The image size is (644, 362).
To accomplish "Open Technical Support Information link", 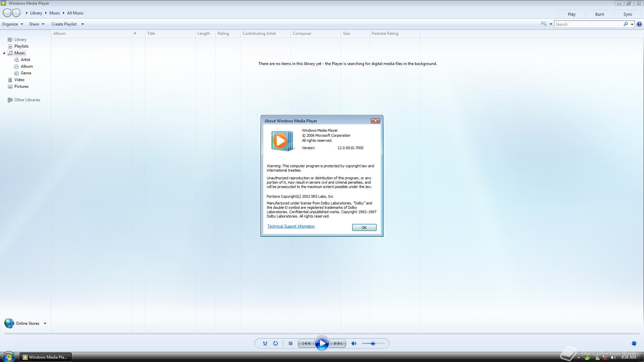I will (291, 226).
